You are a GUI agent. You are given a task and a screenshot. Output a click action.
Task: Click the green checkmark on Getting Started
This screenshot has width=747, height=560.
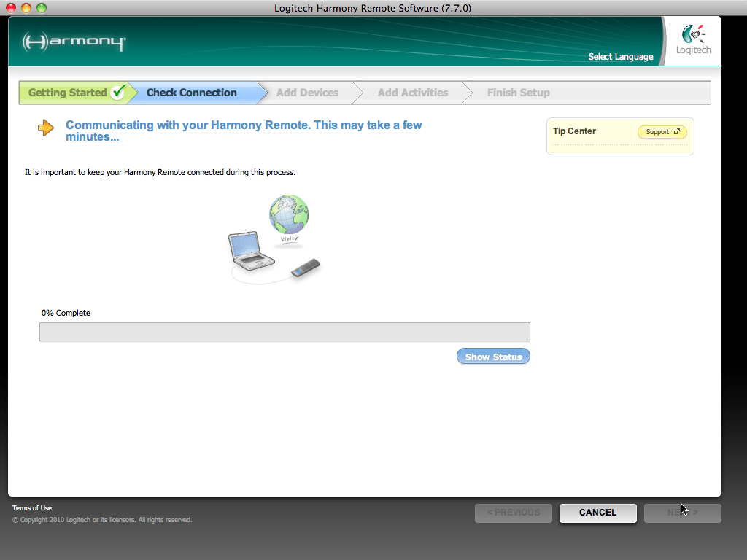[x=118, y=93]
